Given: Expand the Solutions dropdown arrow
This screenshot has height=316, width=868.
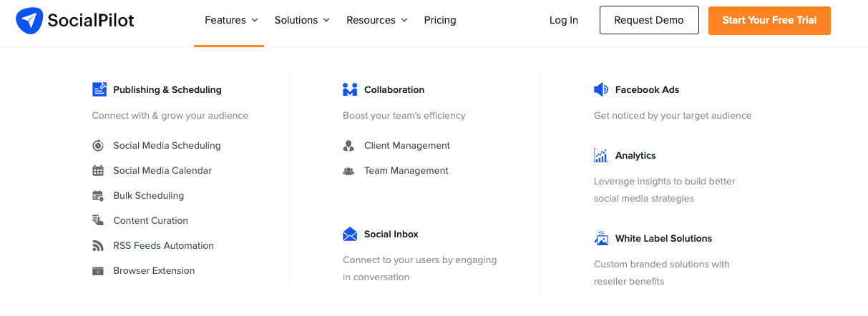Looking at the screenshot, I should tap(326, 20).
